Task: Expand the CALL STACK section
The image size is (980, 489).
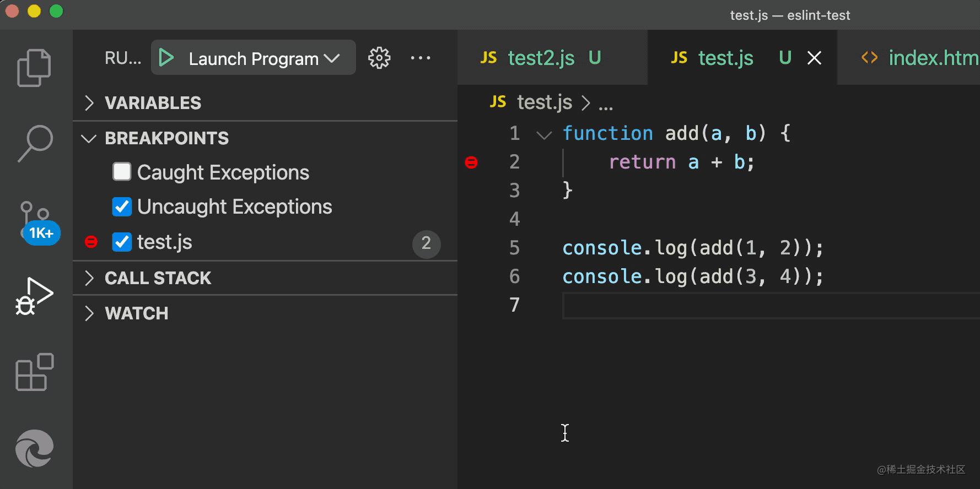Action: tap(158, 278)
